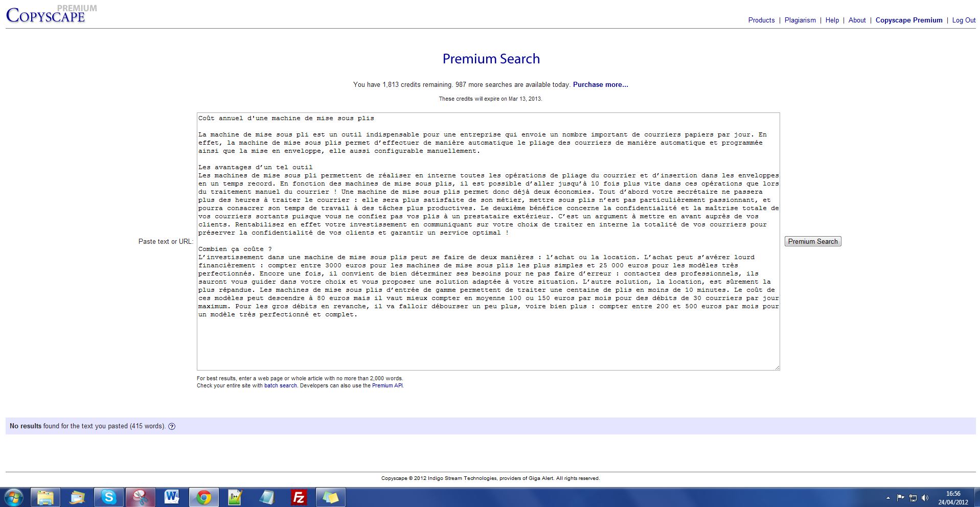Click the Windows Start button
980x507 pixels.
[14, 497]
